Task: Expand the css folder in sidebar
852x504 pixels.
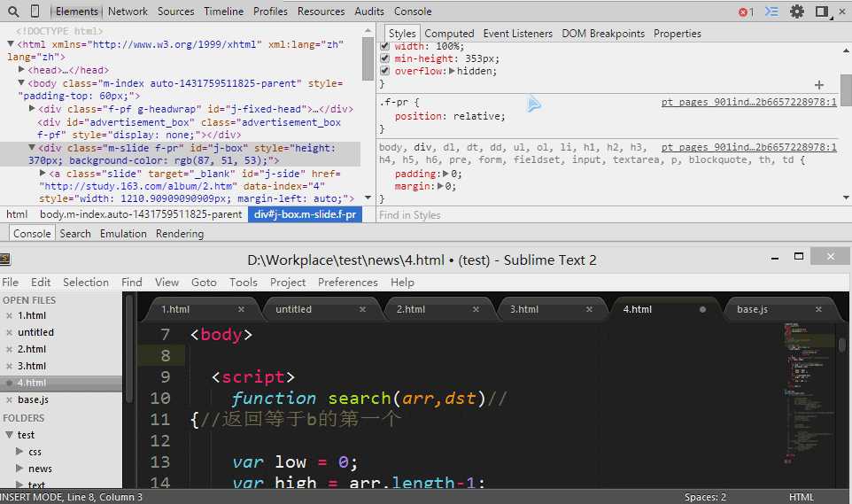Action: click(20, 452)
